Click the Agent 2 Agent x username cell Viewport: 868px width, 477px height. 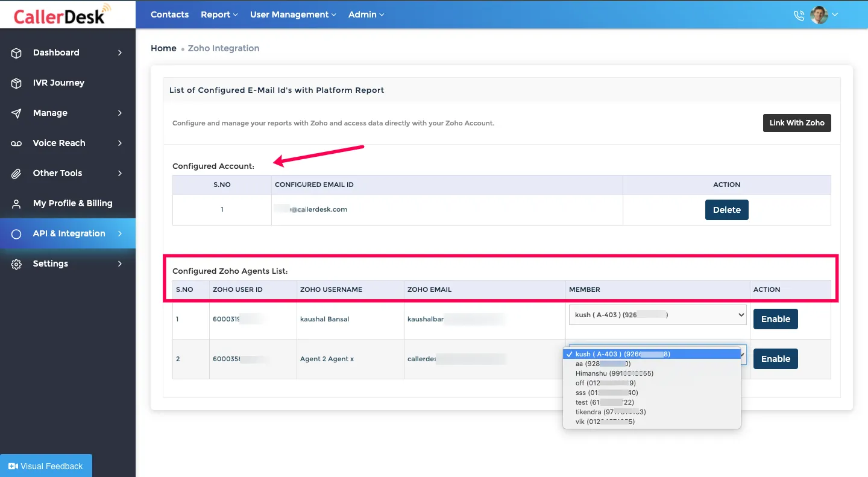[x=350, y=359]
